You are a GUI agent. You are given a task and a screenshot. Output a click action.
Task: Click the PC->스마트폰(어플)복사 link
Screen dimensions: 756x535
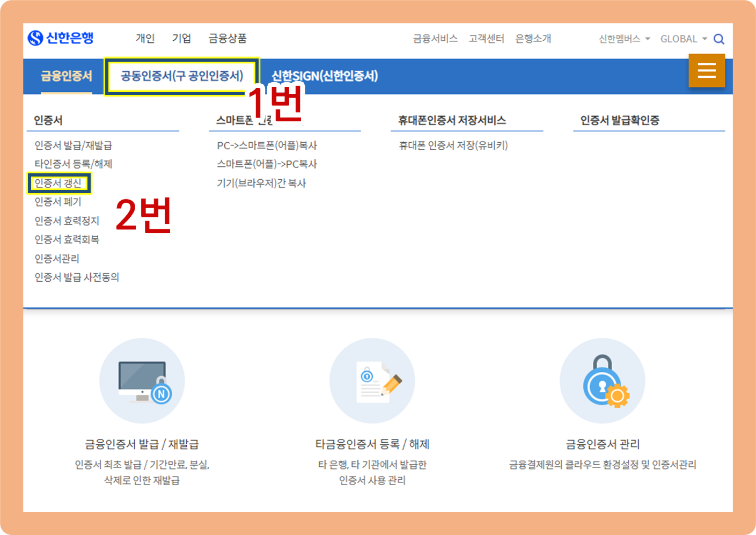[x=267, y=145]
